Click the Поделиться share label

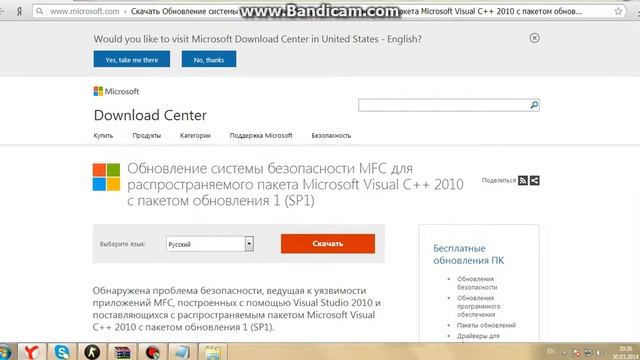[499, 180]
